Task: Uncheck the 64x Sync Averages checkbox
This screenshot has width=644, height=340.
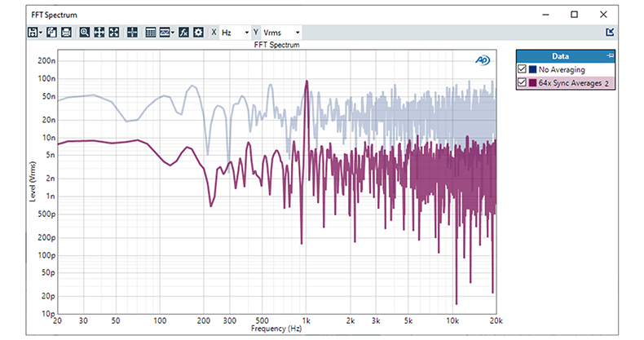Action: [x=522, y=83]
